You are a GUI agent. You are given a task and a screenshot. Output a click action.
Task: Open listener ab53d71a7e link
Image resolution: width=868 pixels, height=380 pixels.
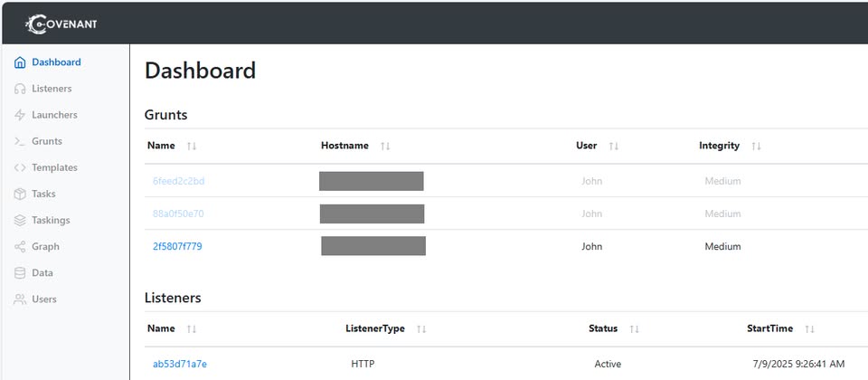(179, 364)
